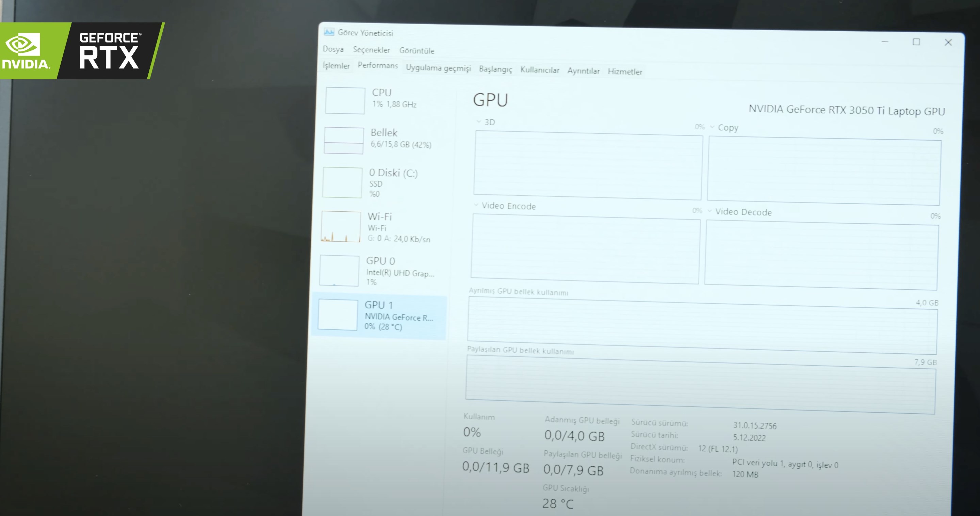Click the driver version 31.0.15.2756

(x=755, y=425)
